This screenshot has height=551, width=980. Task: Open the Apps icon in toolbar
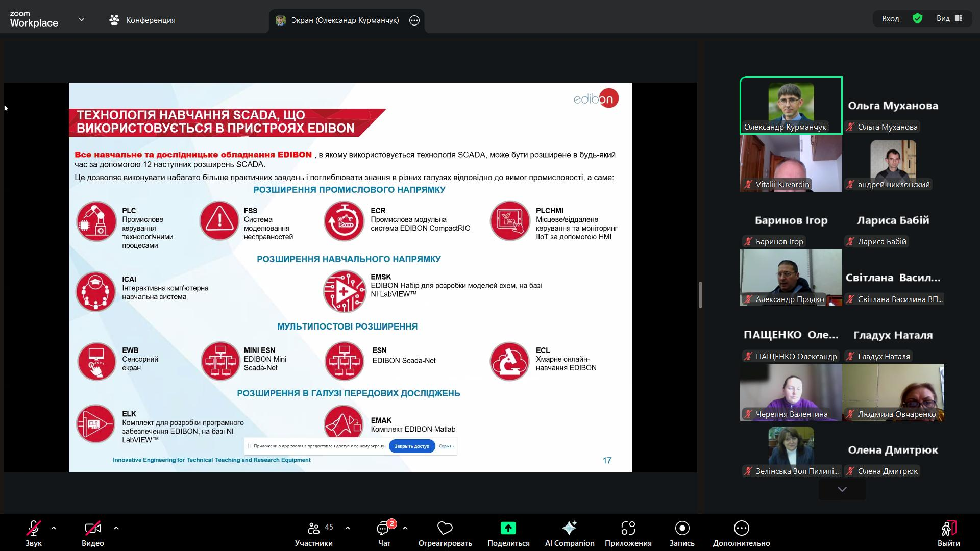(x=628, y=528)
